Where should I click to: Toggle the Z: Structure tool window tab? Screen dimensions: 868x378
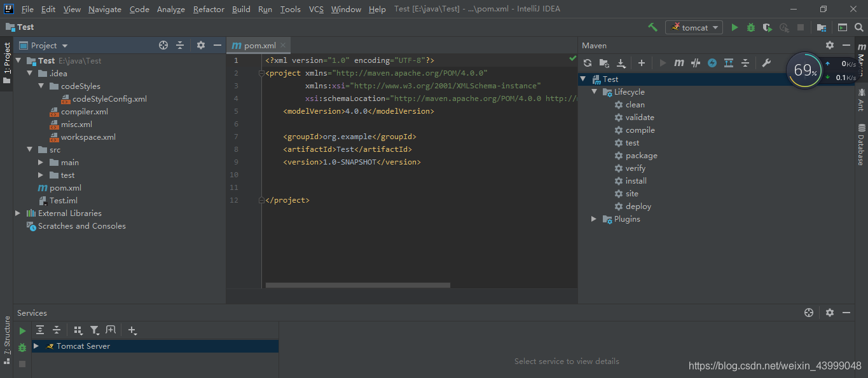click(x=6, y=340)
